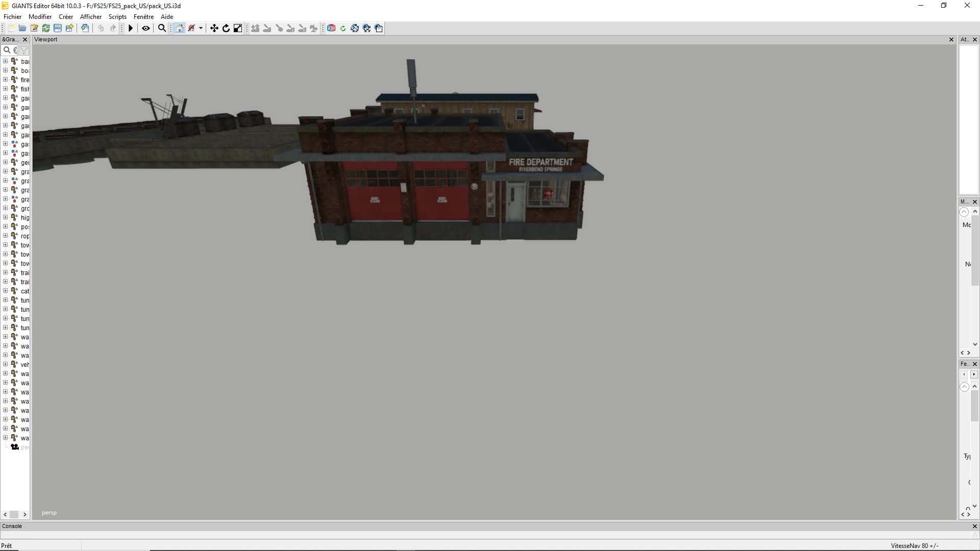This screenshot has width=980, height=551.
Task: Open the Scripts menu
Action: pos(117,17)
